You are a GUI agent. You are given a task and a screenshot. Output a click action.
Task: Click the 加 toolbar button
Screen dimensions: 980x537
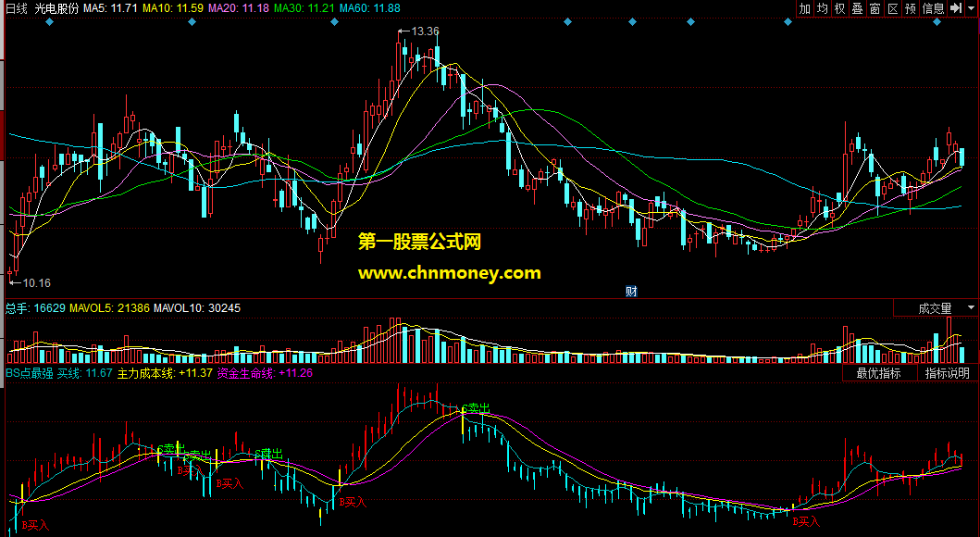[x=804, y=8]
